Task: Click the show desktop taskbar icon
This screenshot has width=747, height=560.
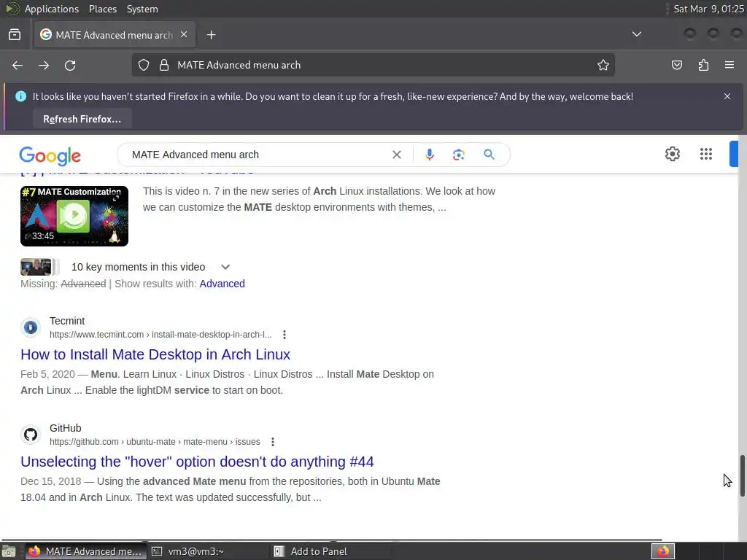Action: (9, 551)
